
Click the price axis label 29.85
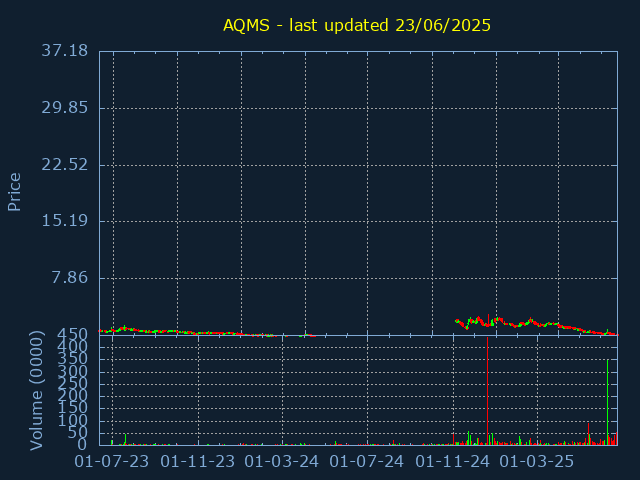(x=64, y=108)
